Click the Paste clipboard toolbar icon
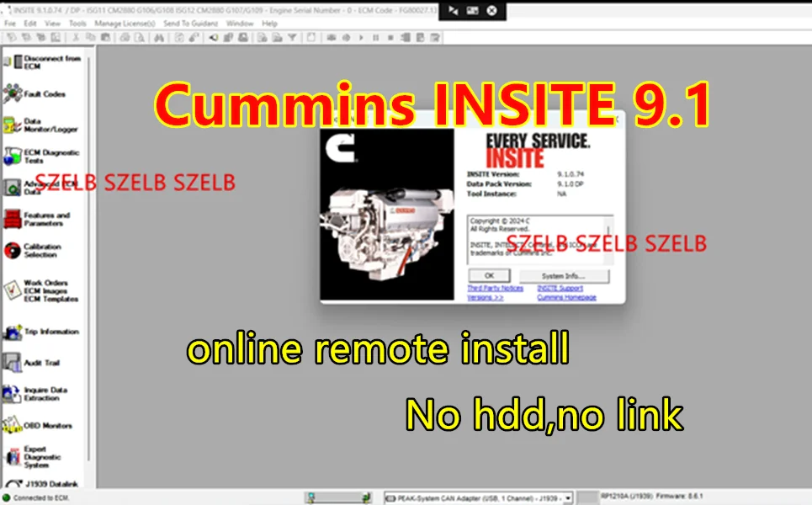The width and height of the screenshot is (812, 505). (106, 37)
